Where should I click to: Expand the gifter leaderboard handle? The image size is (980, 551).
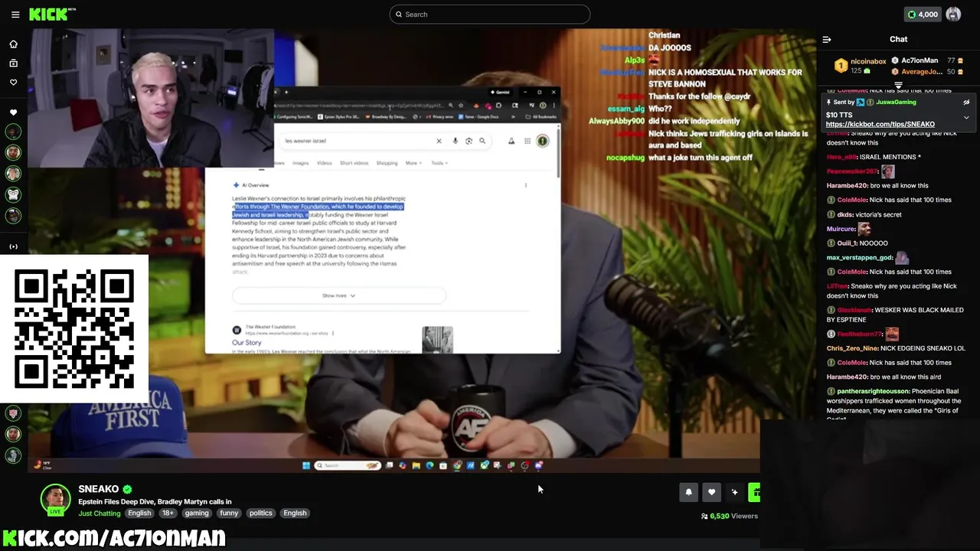(898, 85)
